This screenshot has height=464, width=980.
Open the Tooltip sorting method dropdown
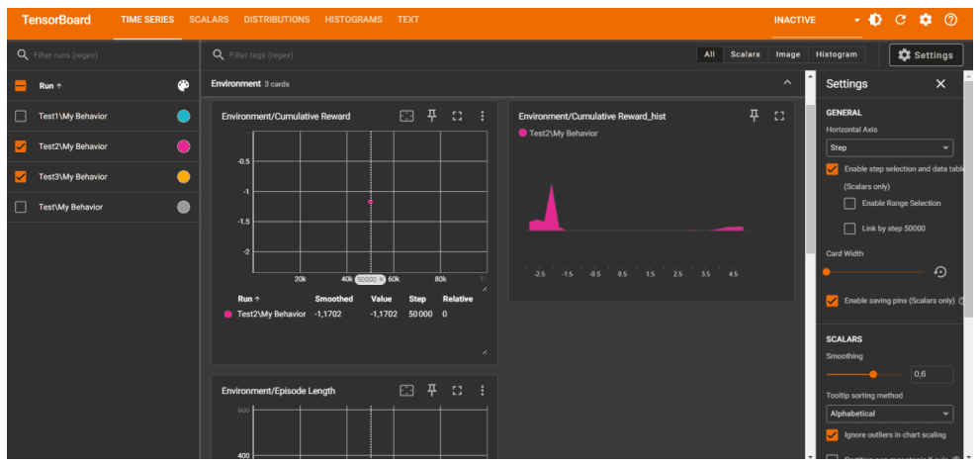[x=889, y=414]
